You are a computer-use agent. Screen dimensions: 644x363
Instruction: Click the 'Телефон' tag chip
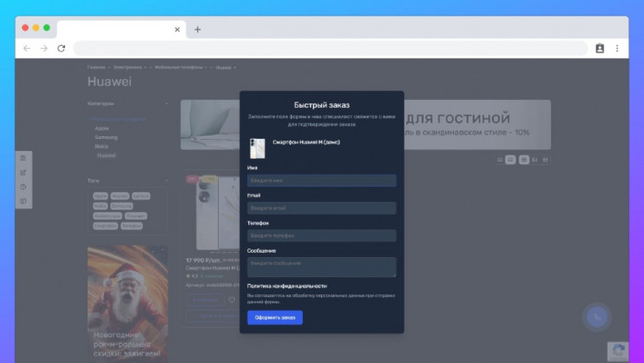tap(131, 226)
